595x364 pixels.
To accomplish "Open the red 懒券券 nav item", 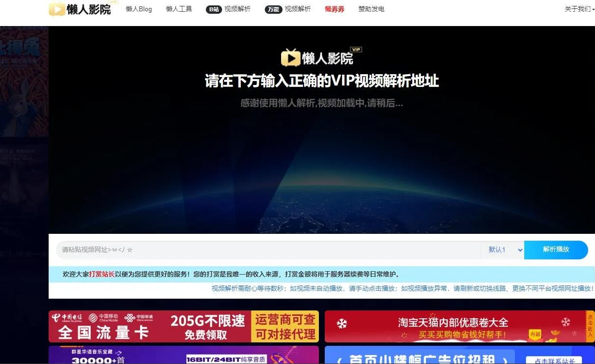I will [x=335, y=9].
